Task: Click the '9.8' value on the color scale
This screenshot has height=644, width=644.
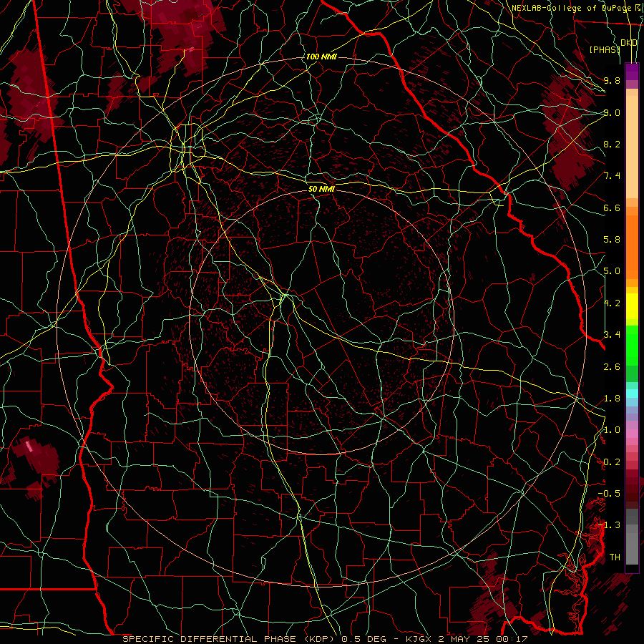Action: (612, 80)
